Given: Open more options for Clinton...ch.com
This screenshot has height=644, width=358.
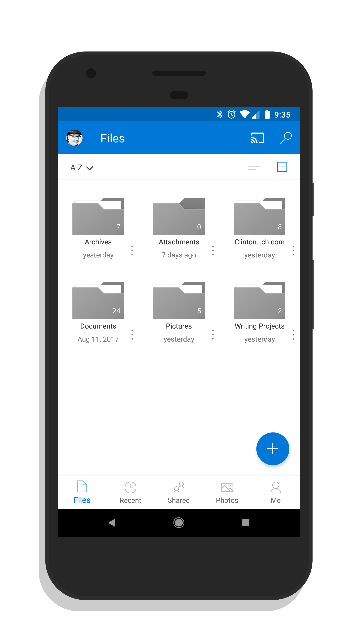Looking at the screenshot, I should pyautogui.click(x=293, y=251).
